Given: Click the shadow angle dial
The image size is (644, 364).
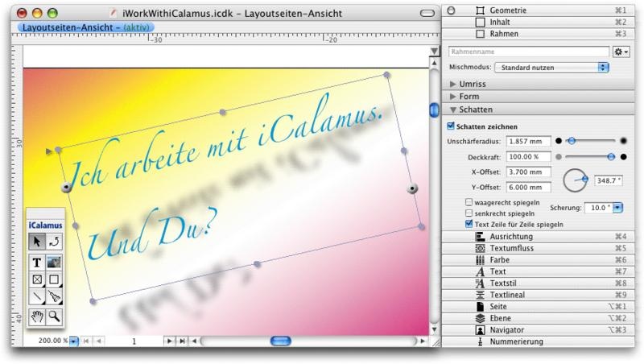Looking at the screenshot, I should coord(575,180).
